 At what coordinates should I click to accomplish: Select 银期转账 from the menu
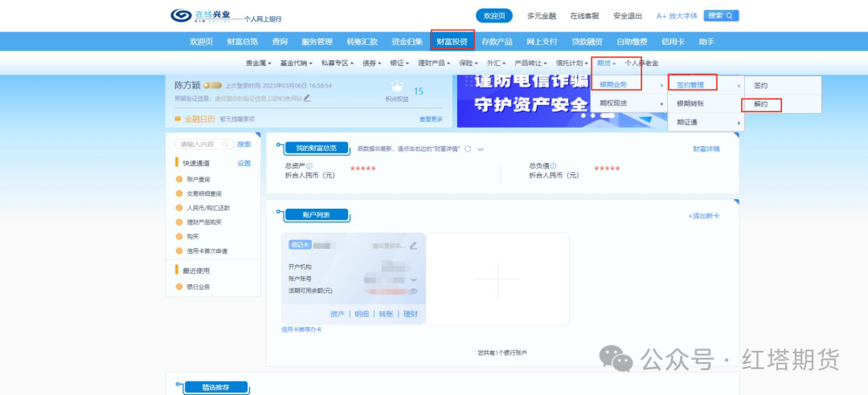706,104
